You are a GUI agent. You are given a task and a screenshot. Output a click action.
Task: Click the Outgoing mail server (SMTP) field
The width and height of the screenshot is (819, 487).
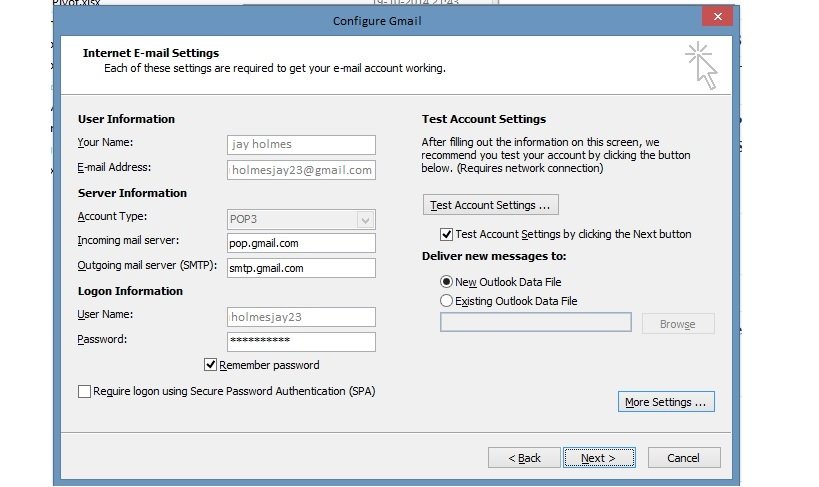tap(301, 268)
